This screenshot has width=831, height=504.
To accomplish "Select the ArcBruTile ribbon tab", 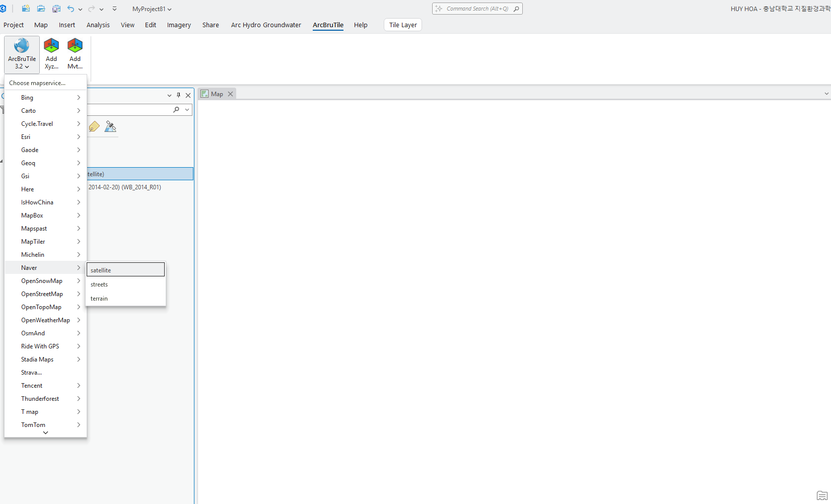I will pos(328,25).
